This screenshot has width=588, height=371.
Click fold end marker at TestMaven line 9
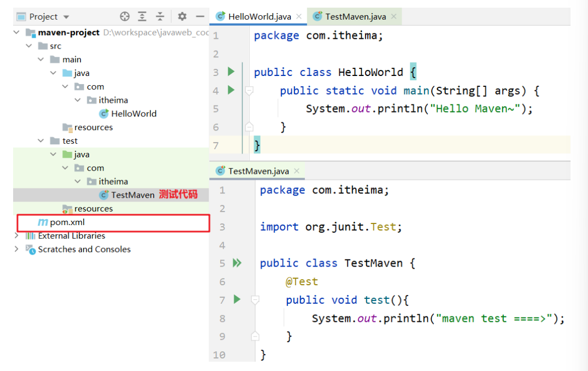click(255, 335)
